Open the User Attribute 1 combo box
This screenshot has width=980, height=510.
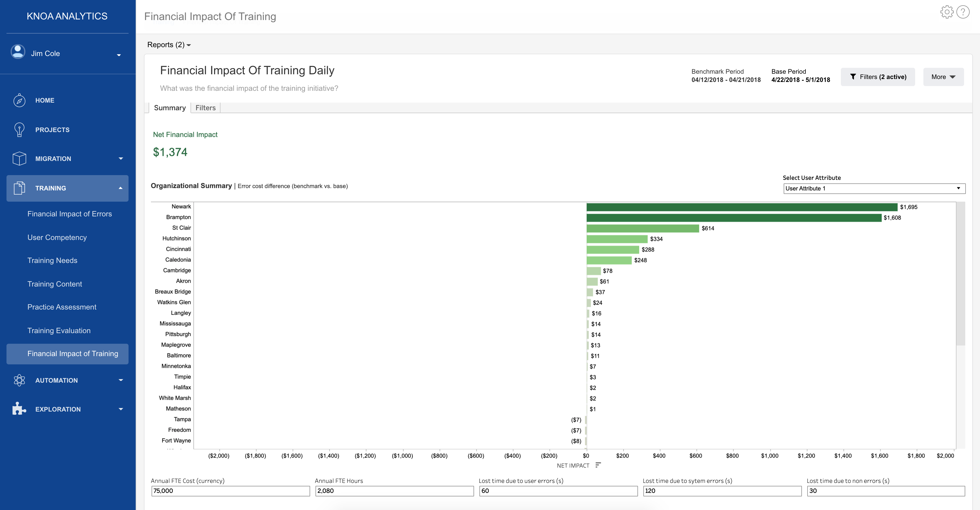[874, 189]
